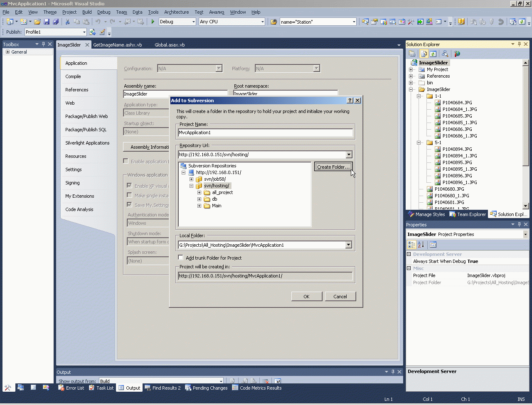This screenshot has width=532, height=405.
Task: Toggle Enable XP visual styles checkbox
Action: click(130, 186)
